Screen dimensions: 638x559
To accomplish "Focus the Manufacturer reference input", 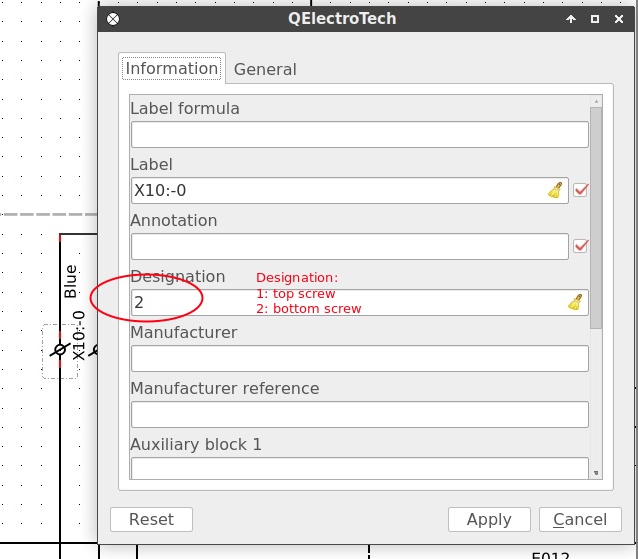I will (x=359, y=414).
